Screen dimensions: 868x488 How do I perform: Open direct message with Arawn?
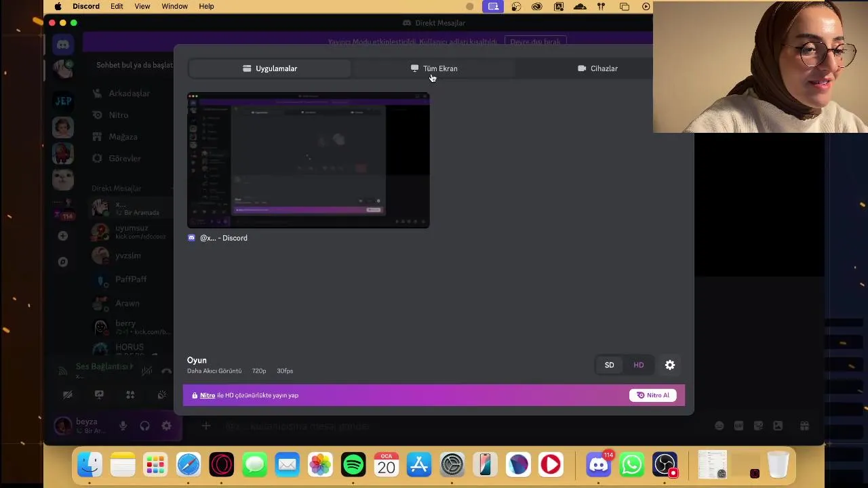(x=129, y=303)
